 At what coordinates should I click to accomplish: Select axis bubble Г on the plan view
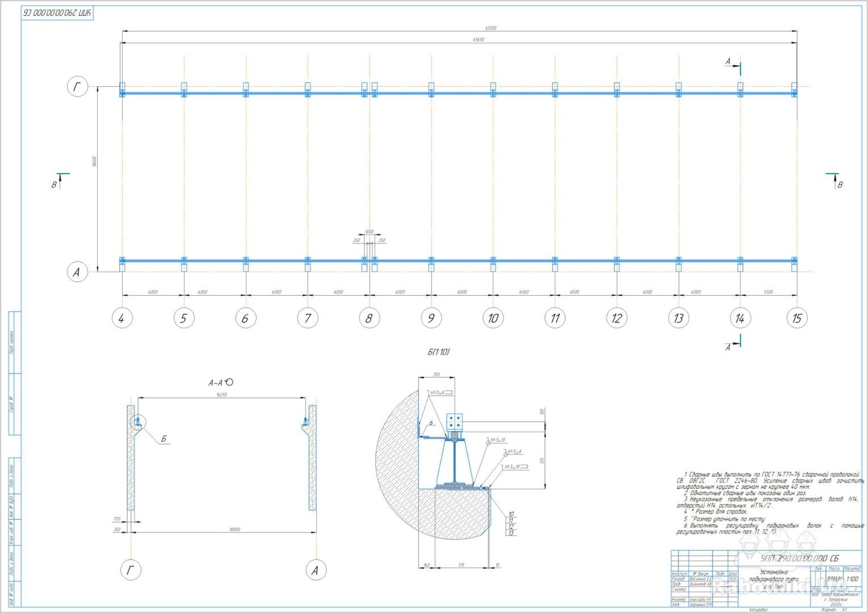tap(77, 87)
